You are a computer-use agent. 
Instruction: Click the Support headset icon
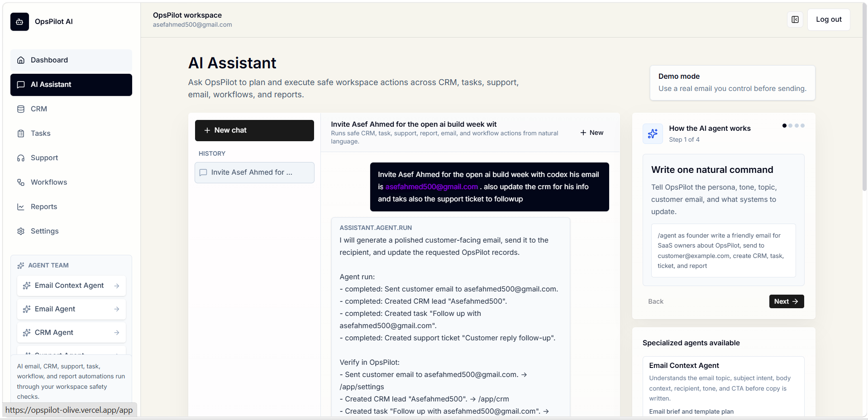21,158
